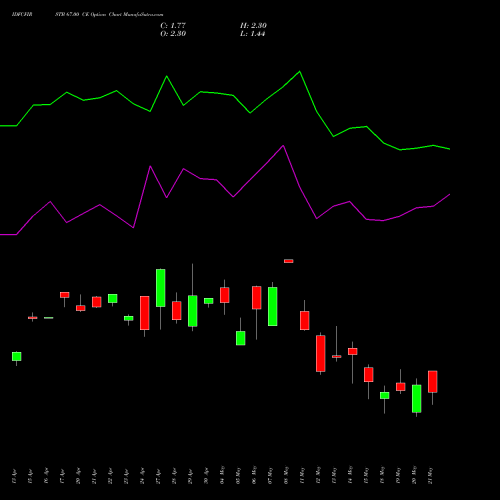Click the close value C: 1.77
The width and height of the screenshot is (500, 500).
coord(173,26)
